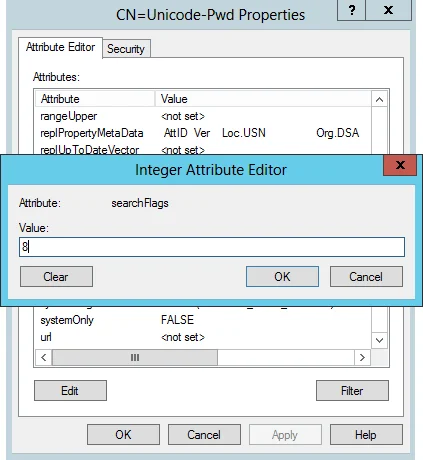Click the Loc.USN text in replPropertyMetaData value
This screenshot has width=423, height=460.
click(x=244, y=133)
